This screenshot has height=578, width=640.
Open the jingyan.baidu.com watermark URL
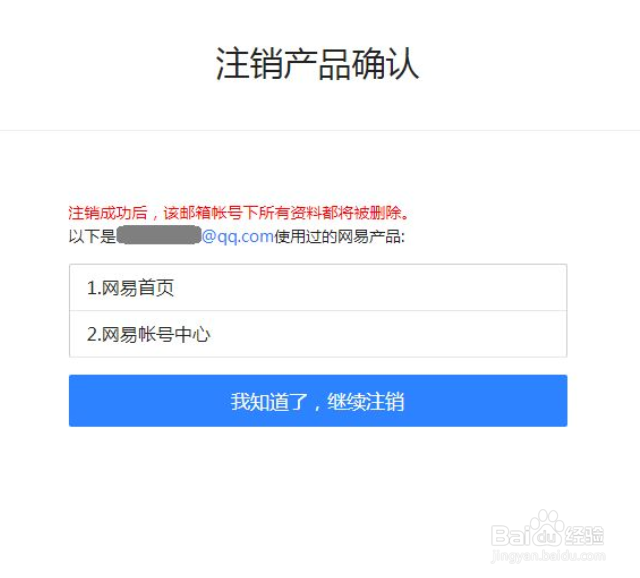point(548,556)
